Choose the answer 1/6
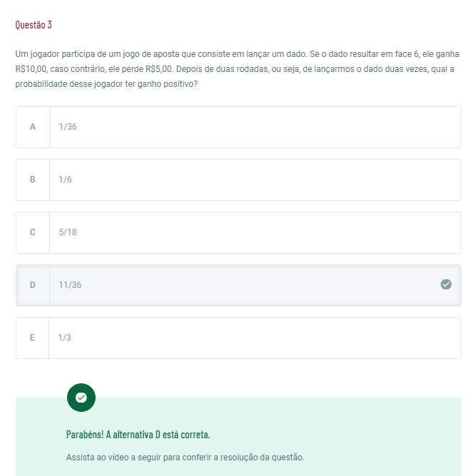The image size is (475, 476). click(66, 180)
